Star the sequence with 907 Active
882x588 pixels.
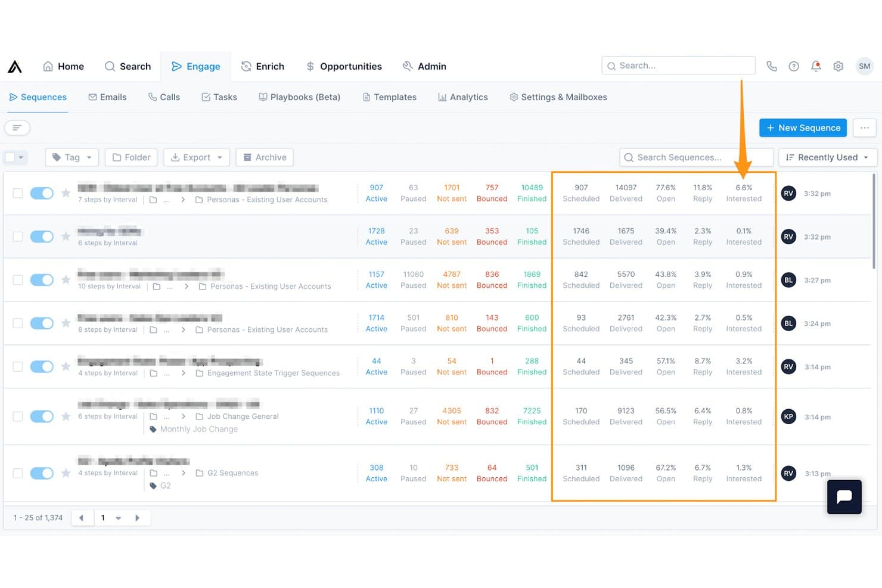coord(66,193)
